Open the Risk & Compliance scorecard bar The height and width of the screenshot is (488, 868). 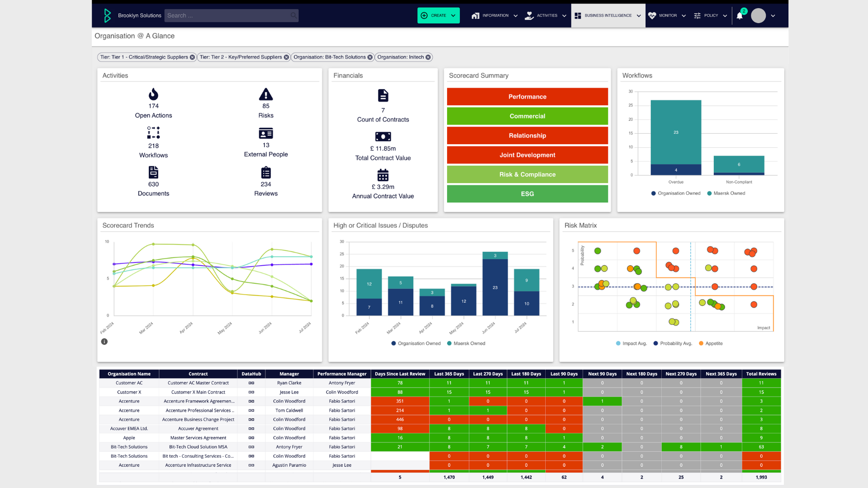(527, 174)
